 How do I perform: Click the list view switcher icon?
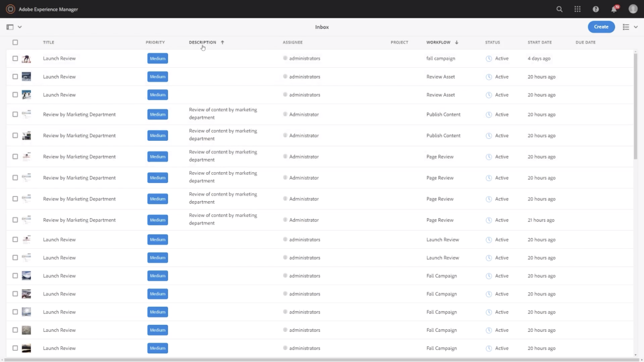click(x=626, y=27)
